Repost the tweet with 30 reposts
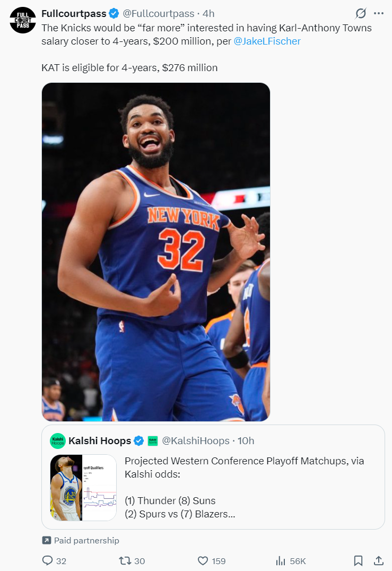Image resolution: width=392 pixels, height=571 pixels. coord(132,561)
